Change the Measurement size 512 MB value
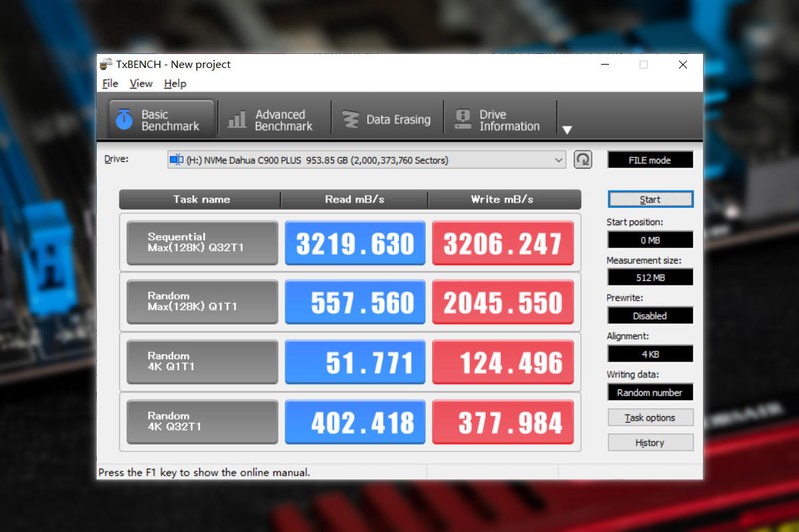This screenshot has height=532, width=799. (650, 277)
